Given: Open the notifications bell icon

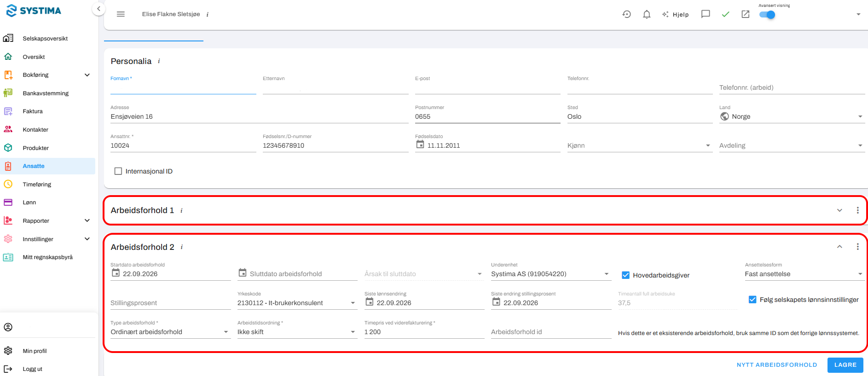Looking at the screenshot, I should point(647,14).
